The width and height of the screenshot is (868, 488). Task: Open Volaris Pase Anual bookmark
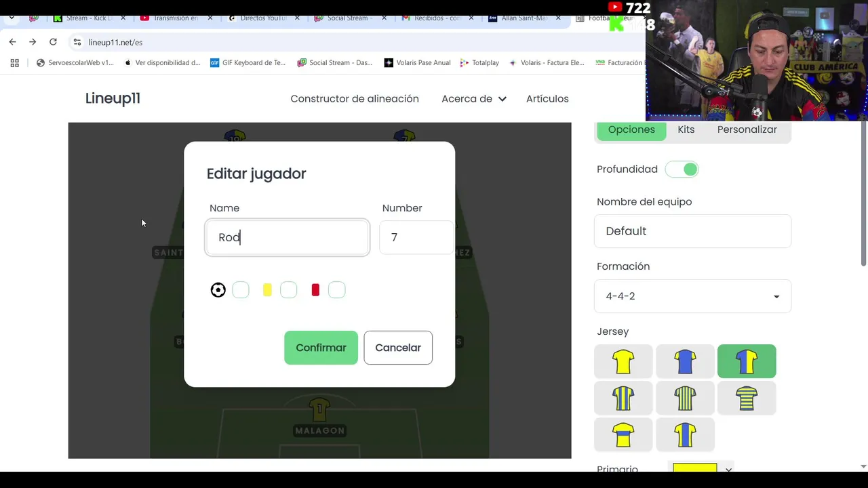click(x=417, y=62)
